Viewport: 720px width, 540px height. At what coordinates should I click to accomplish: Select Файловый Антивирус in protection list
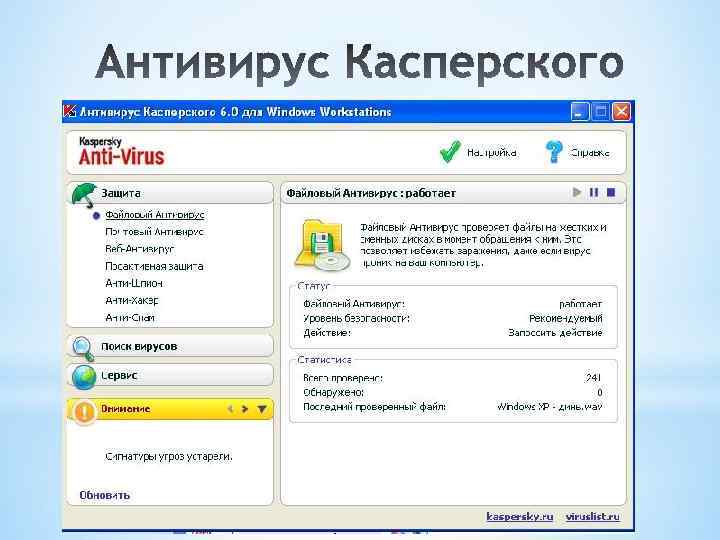[155, 214]
